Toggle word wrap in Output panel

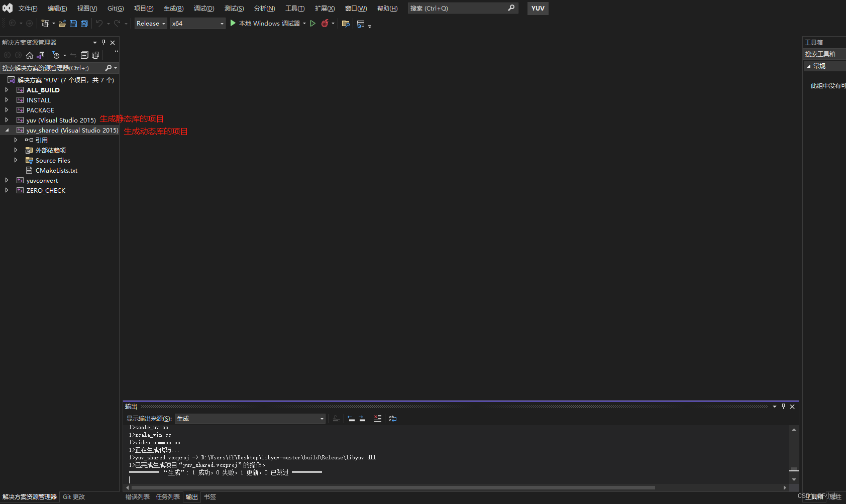(393, 418)
